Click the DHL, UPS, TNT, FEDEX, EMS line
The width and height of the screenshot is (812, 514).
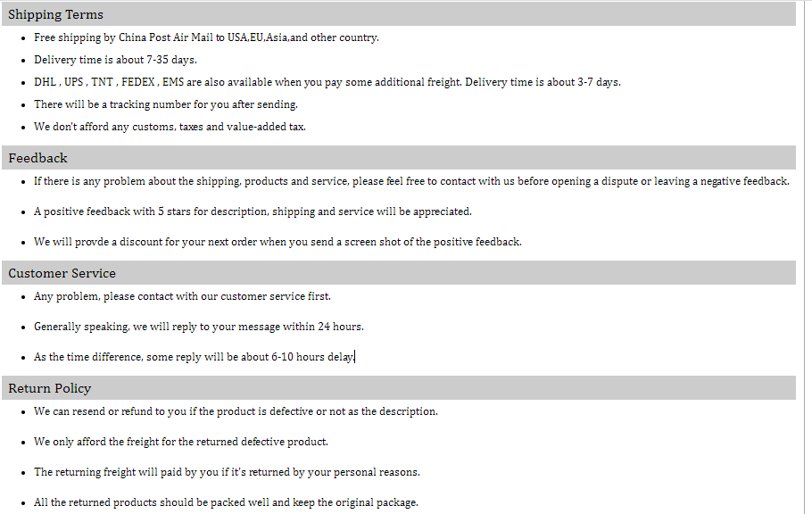pyautogui.click(x=327, y=82)
